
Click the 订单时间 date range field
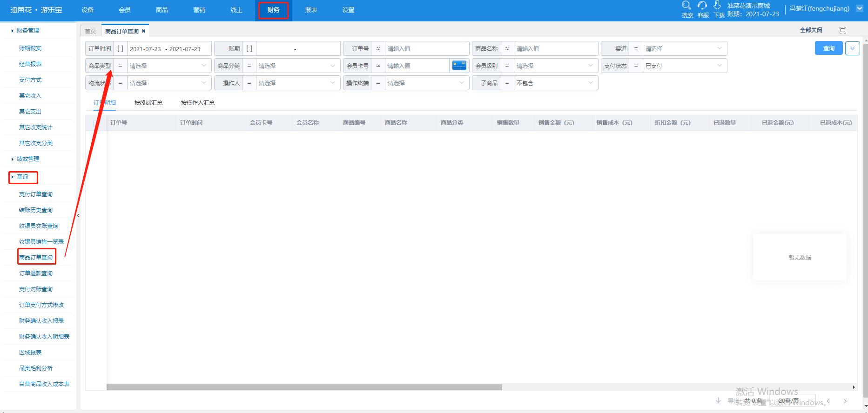coord(169,48)
